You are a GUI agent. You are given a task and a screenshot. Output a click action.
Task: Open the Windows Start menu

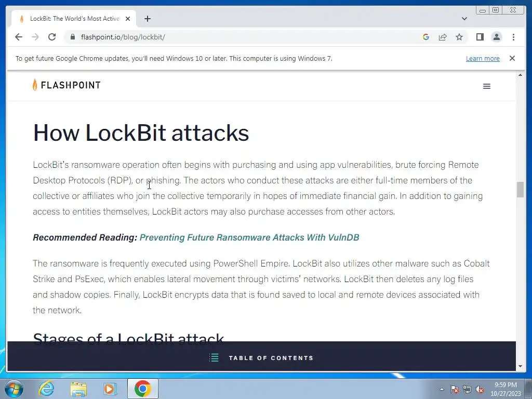(x=14, y=389)
